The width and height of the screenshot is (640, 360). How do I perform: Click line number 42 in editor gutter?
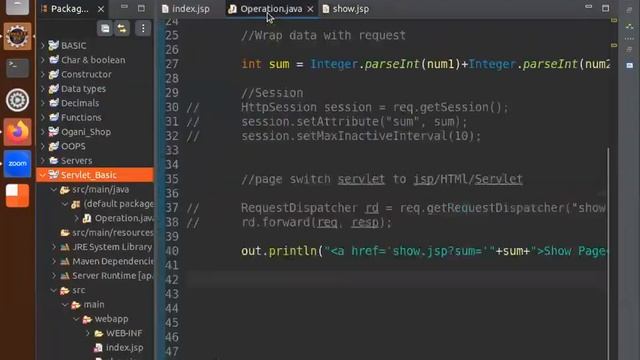pyautogui.click(x=172, y=280)
